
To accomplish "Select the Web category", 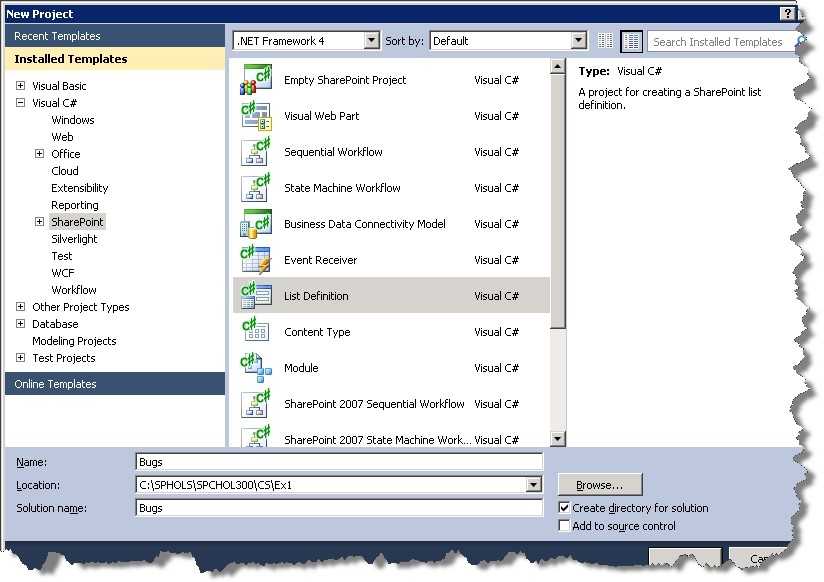I will pos(62,137).
